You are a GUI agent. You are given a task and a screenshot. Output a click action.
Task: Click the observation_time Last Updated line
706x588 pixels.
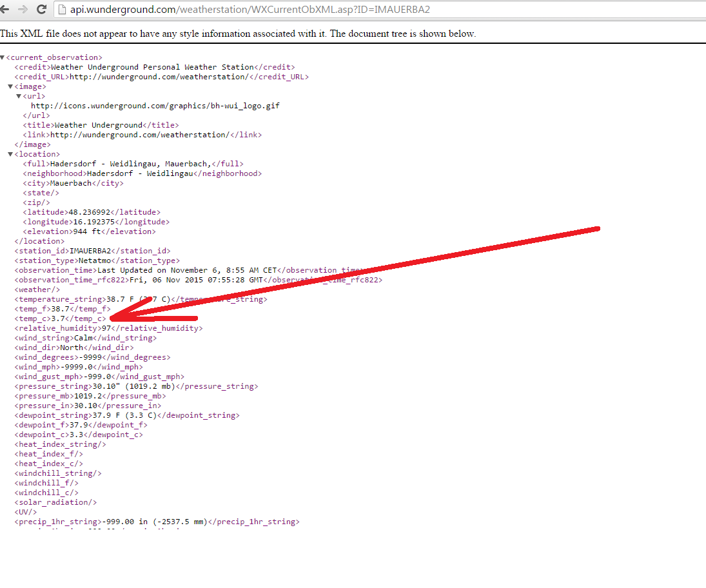[x=188, y=270]
